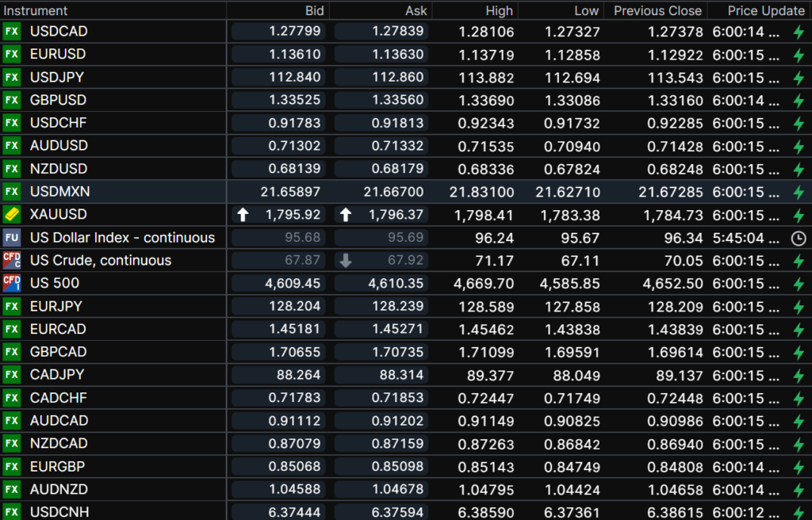The width and height of the screenshot is (812, 520).
Task: Click the green lightning icon in EURUSD row
Action: (x=799, y=55)
